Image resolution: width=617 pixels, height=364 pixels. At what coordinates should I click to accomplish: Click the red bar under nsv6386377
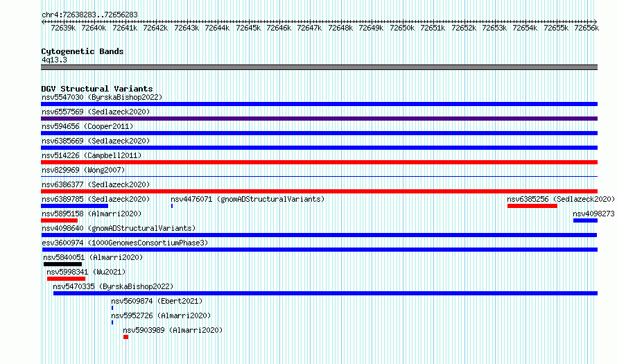click(319, 191)
